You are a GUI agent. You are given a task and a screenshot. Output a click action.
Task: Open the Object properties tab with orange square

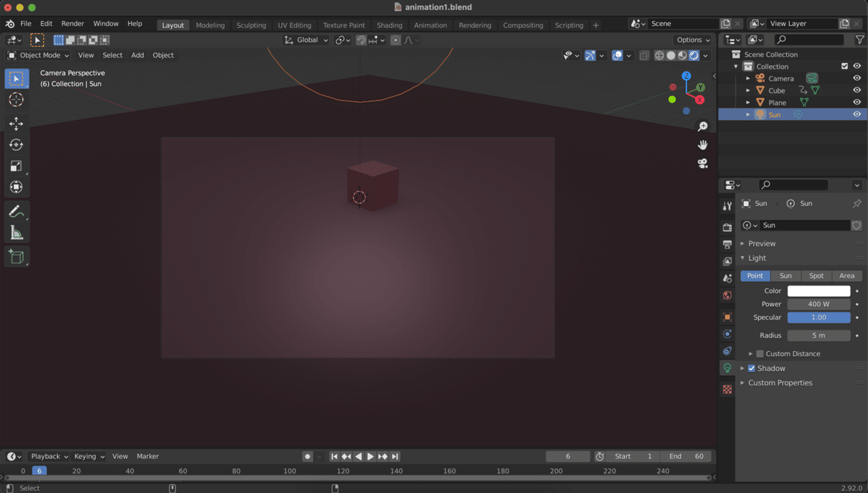(727, 317)
